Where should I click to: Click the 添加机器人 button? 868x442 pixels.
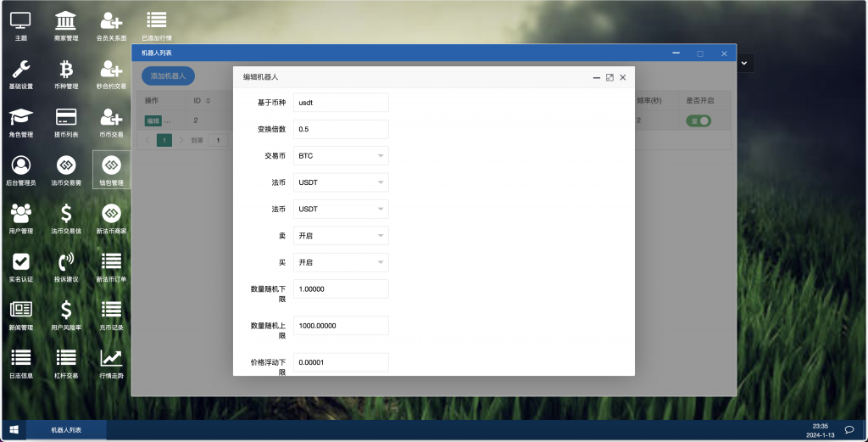168,76
